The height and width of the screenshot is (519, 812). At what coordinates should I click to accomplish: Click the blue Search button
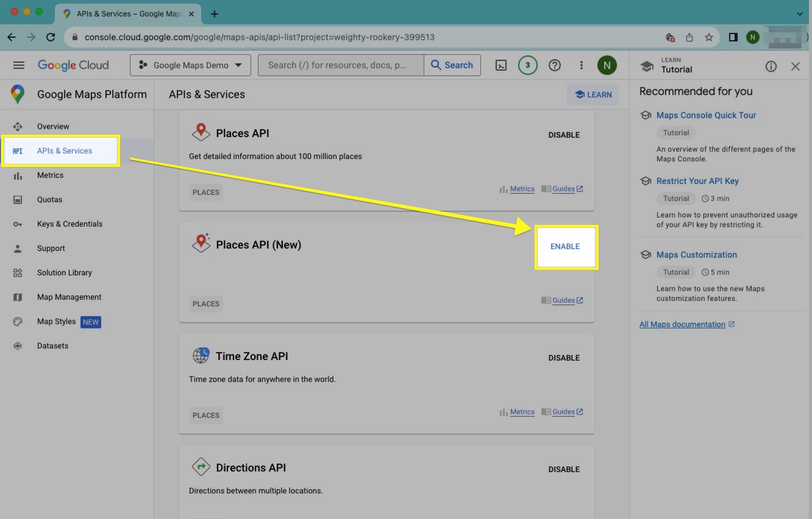(452, 65)
